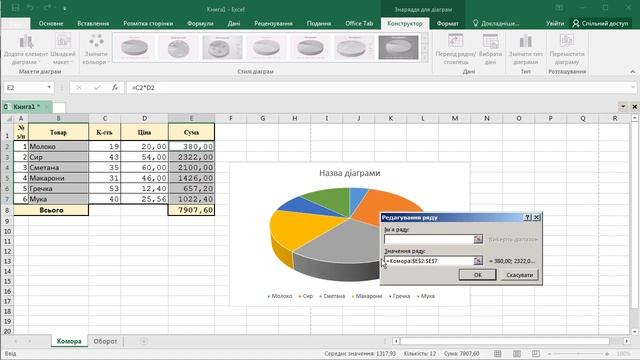Add a new sheet with the plus icon
The width and height of the screenshot is (640, 360).
point(144,341)
